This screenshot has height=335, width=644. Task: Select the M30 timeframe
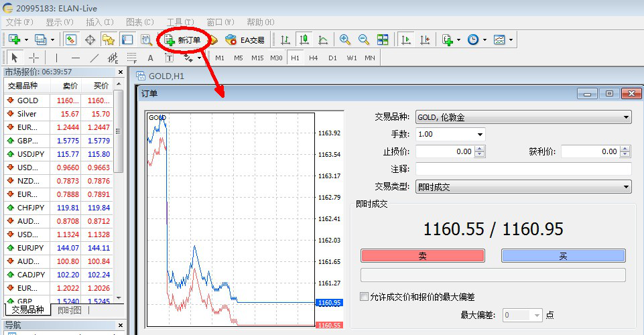pos(276,58)
